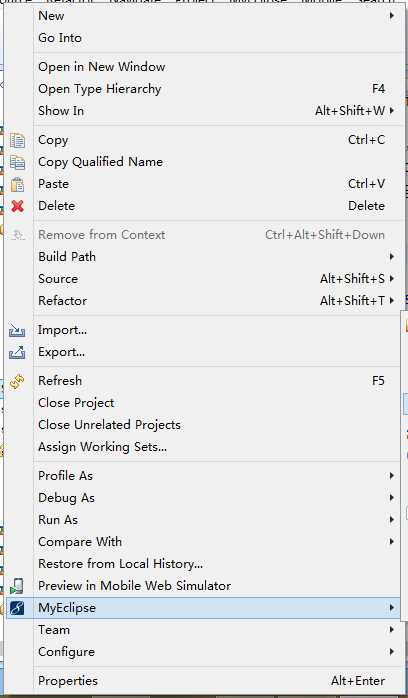The width and height of the screenshot is (408, 698).
Task: Expand the New submenu arrow
Action: 392,16
